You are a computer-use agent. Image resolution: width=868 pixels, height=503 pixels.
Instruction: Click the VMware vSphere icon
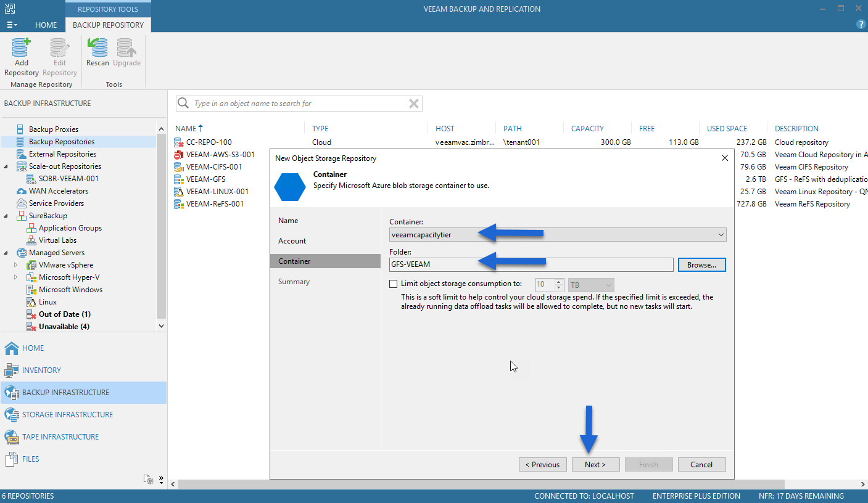tap(33, 265)
